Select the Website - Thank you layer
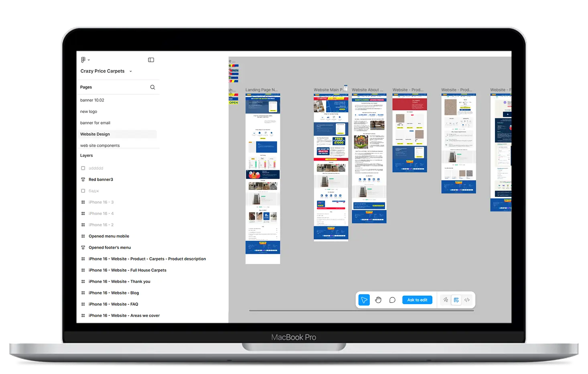Viewport: 588px width, 374px height. 120,281
